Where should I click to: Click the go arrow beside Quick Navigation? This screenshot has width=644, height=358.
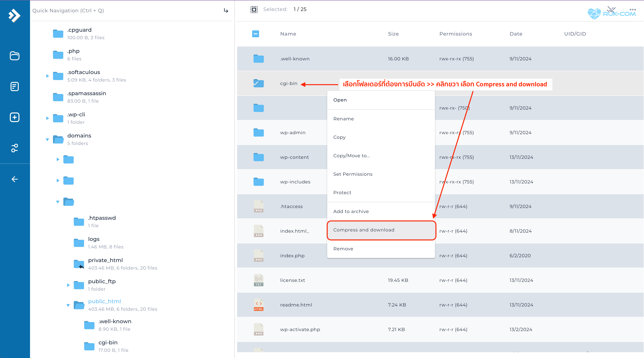[x=226, y=11]
